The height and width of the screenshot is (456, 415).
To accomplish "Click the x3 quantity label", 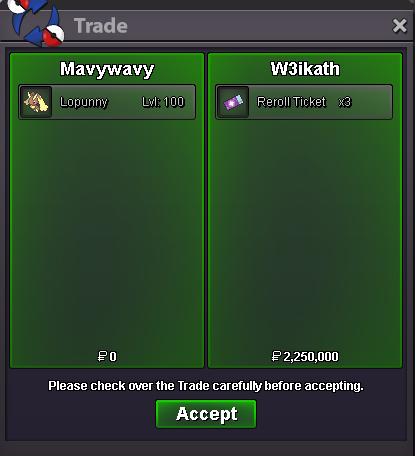I will [x=345, y=102].
